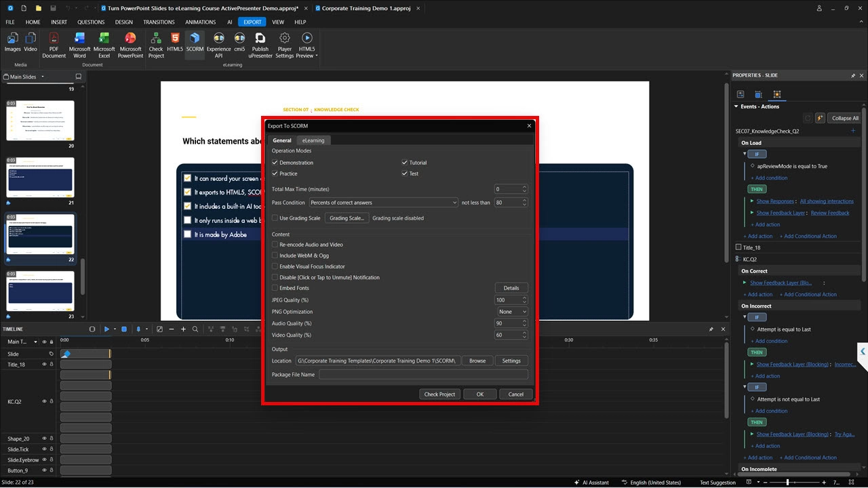Image resolution: width=868 pixels, height=488 pixels.
Task: Check Re-encode Audio and Video
Action: [275, 245]
